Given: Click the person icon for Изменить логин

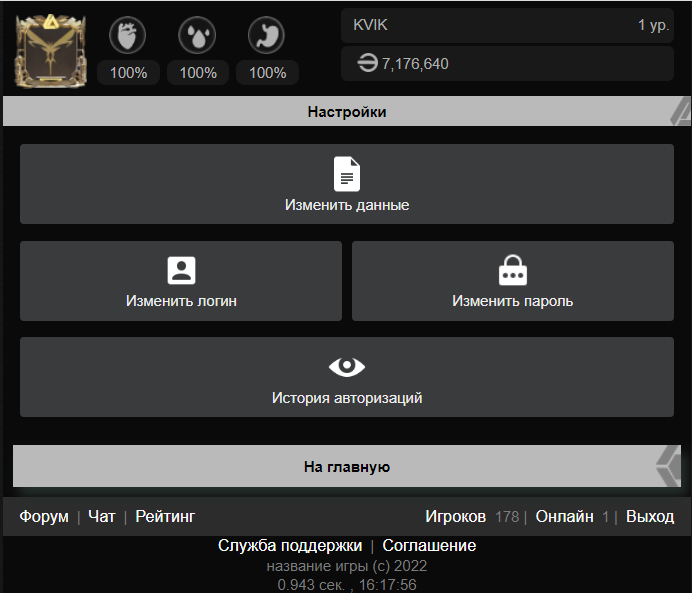Looking at the screenshot, I should tap(181, 270).
